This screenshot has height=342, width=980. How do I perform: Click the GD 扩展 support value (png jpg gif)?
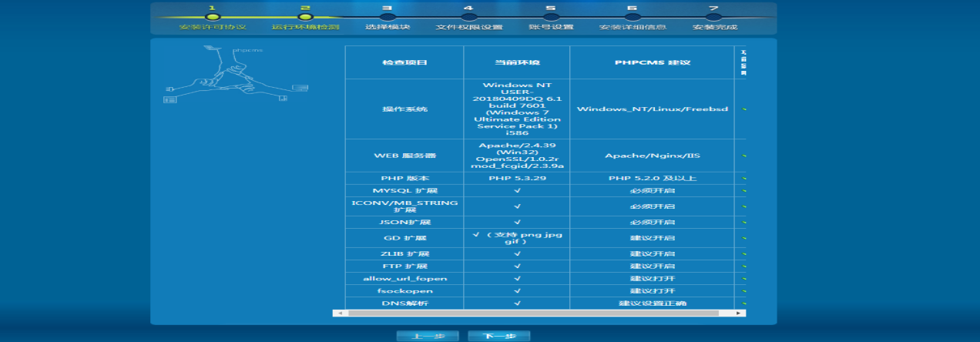coord(517,237)
